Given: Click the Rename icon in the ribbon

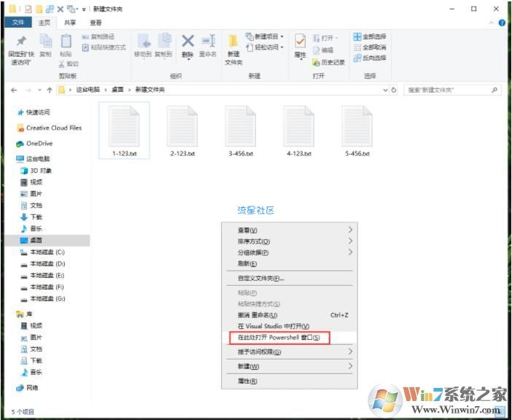Looking at the screenshot, I should click(x=208, y=41).
